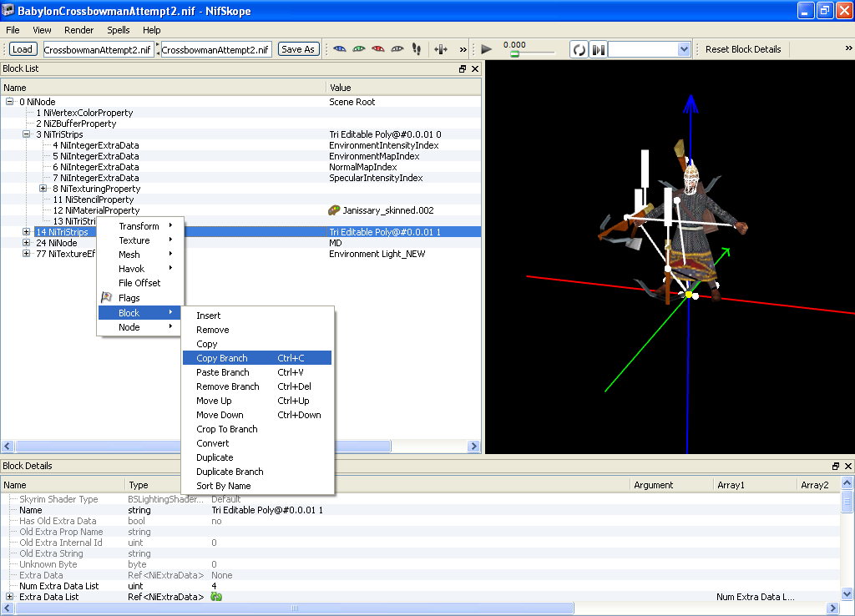Close the Block Details panel
Screen dimensions: 855x616
click(848, 466)
